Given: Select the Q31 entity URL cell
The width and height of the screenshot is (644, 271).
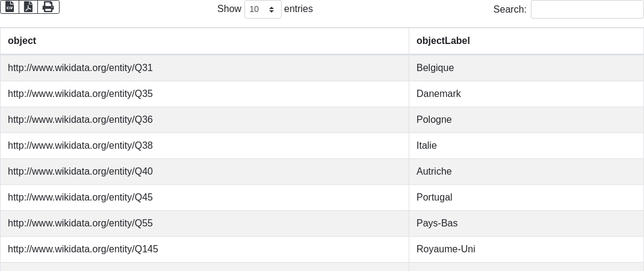Looking at the screenshot, I should [x=205, y=68].
